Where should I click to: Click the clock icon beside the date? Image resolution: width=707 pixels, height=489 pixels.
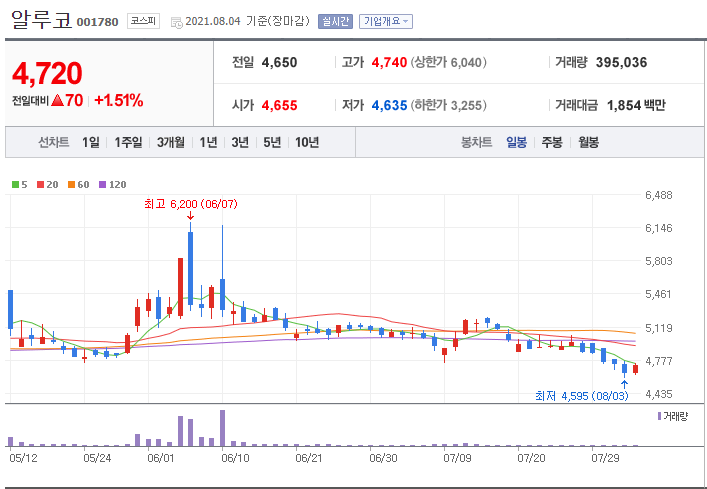point(176,22)
